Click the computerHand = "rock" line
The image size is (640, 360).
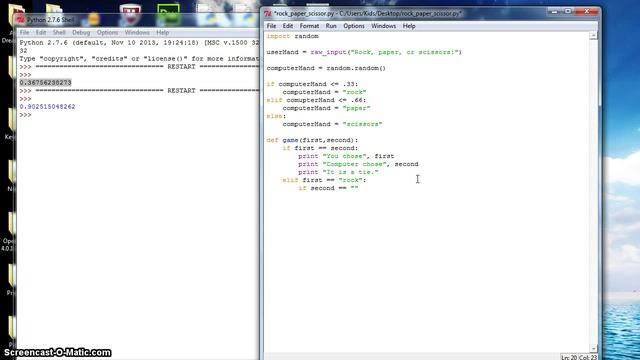324,92
